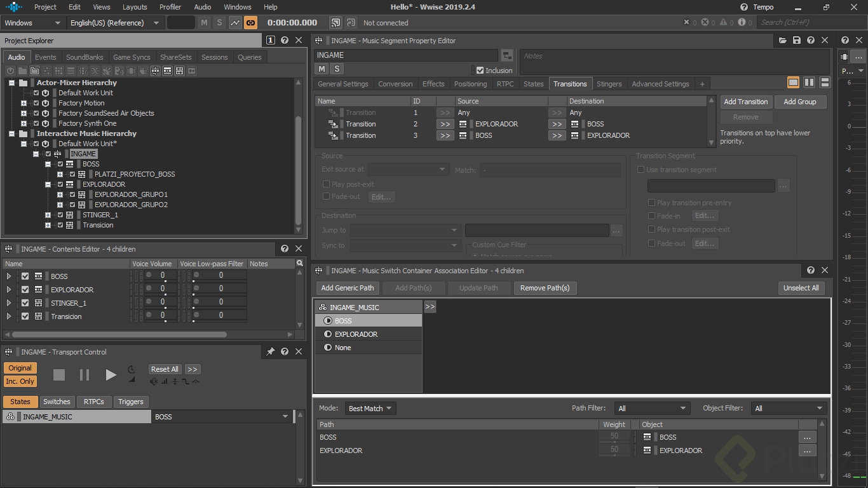The height and width of the screenshot is (488, 868).
Task: Uncheck the BOSS checkbox in Contents Editor
Action: coord(25,276)
